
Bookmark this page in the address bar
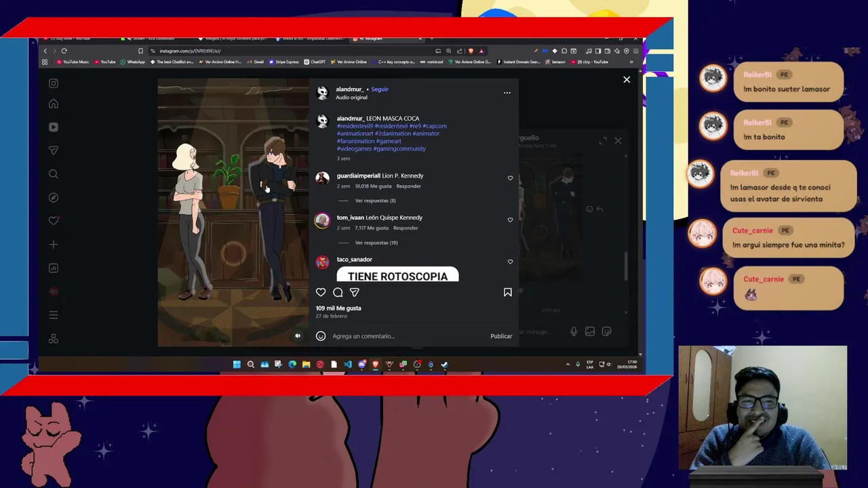[x=140, y=51]
